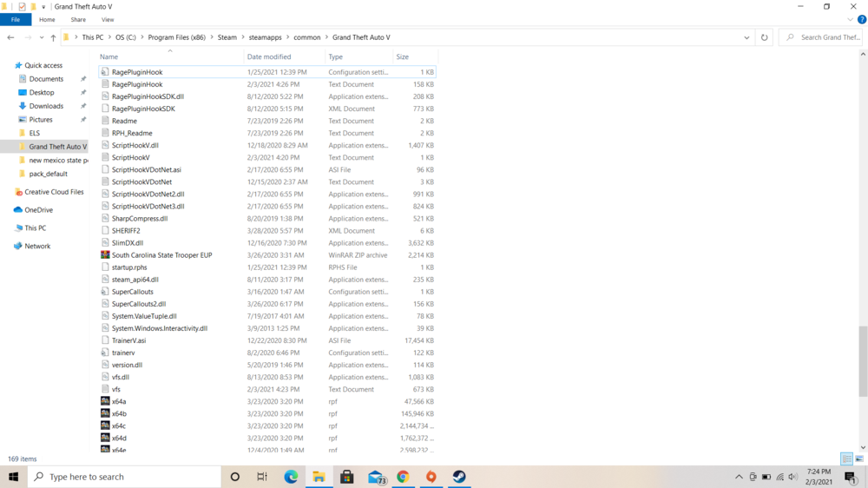Click the Program Files (x86) breadcrumb
The image size is (868, 488).
[x=176, y=37]
